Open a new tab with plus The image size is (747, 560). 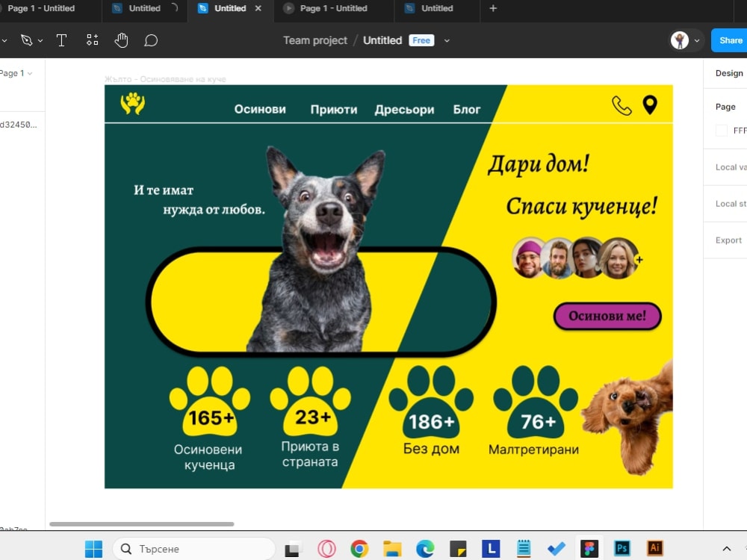tap(493, 8)
